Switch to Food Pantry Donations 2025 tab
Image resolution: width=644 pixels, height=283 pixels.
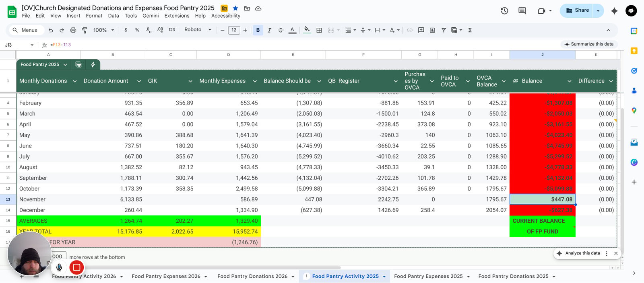click(x=513, y=277)
